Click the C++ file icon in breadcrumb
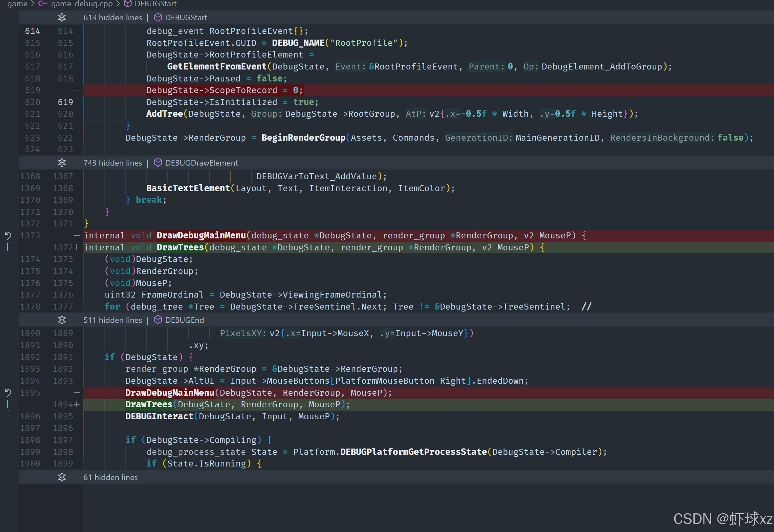The image size is (774, 532). (x=42, y=4)
